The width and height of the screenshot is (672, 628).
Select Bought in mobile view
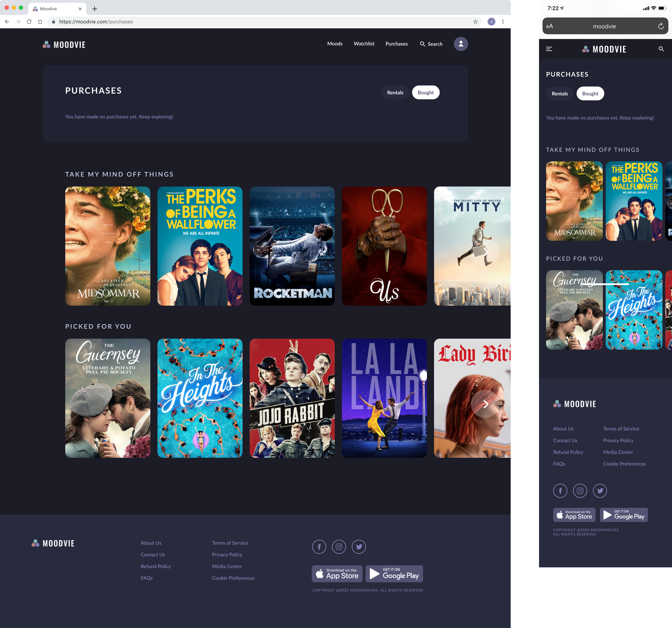(590, 94)
